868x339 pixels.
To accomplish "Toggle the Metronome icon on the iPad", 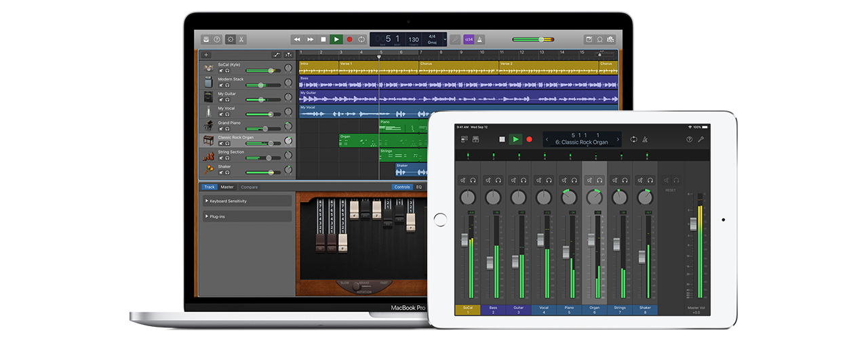I will [x=645, y=139].
